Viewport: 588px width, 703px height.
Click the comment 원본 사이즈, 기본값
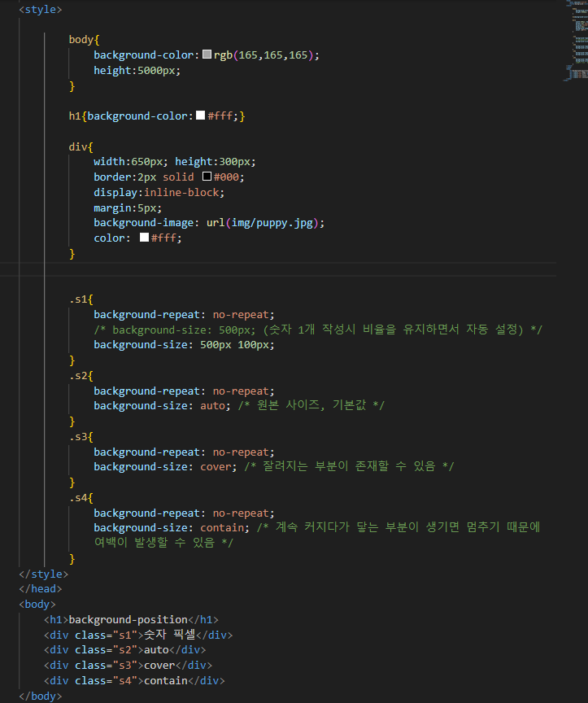(x=311, y=405)
